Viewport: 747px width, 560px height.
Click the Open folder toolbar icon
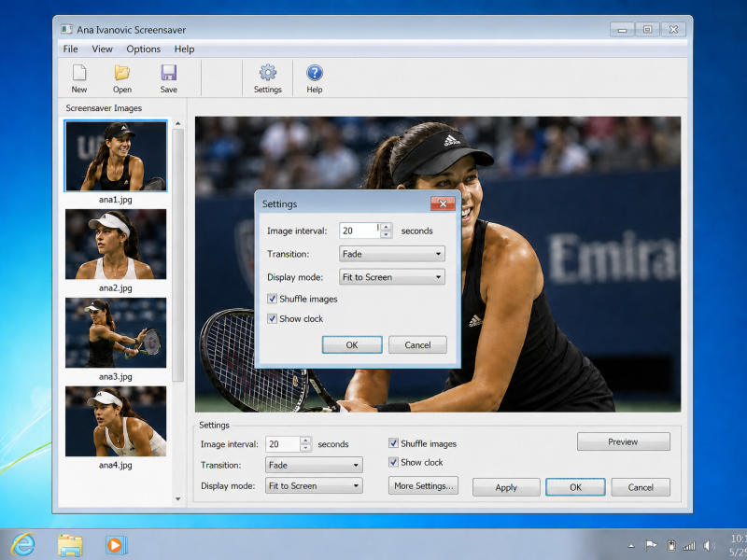point(122,73)
